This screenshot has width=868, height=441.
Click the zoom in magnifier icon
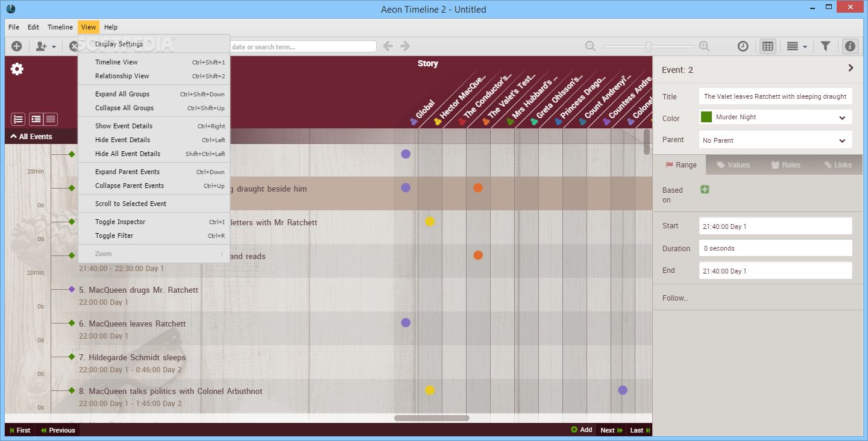click(x=704, y=46)
